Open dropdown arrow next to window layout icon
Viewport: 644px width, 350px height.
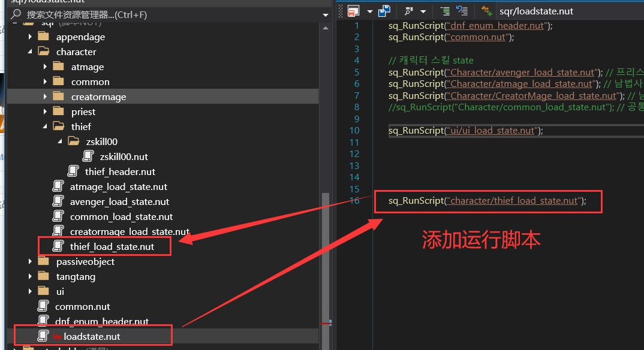369,11
